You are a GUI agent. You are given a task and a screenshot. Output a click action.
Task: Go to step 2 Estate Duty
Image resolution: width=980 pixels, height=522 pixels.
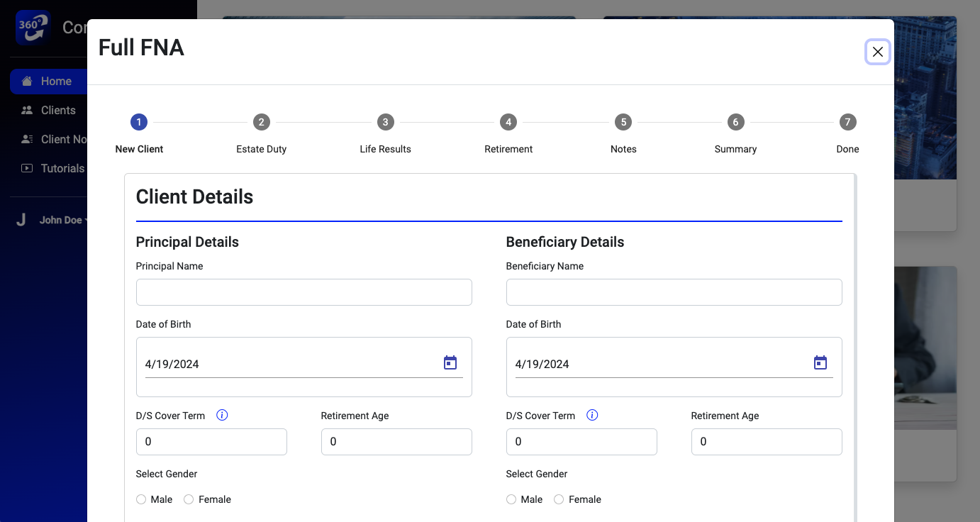[262, 123]
